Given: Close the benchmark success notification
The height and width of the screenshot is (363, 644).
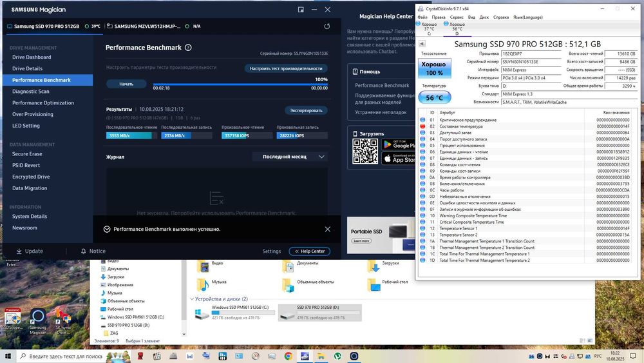Looking at the screenshot, I should tap(327, 229).
